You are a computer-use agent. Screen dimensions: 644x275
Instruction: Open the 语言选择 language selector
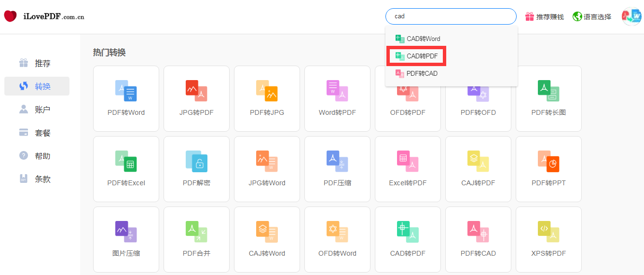(x=592, y=16)
